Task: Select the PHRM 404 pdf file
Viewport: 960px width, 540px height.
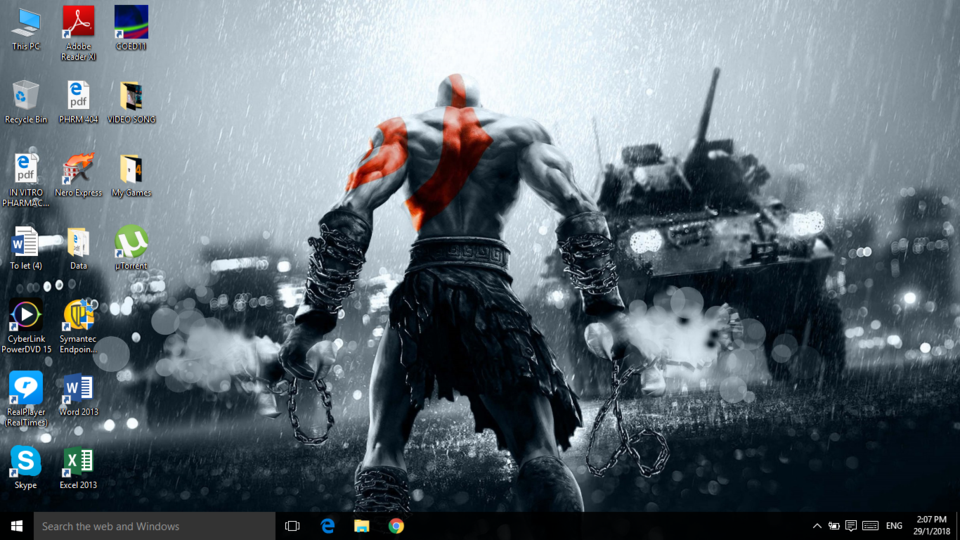Action: tap(78, 102)
